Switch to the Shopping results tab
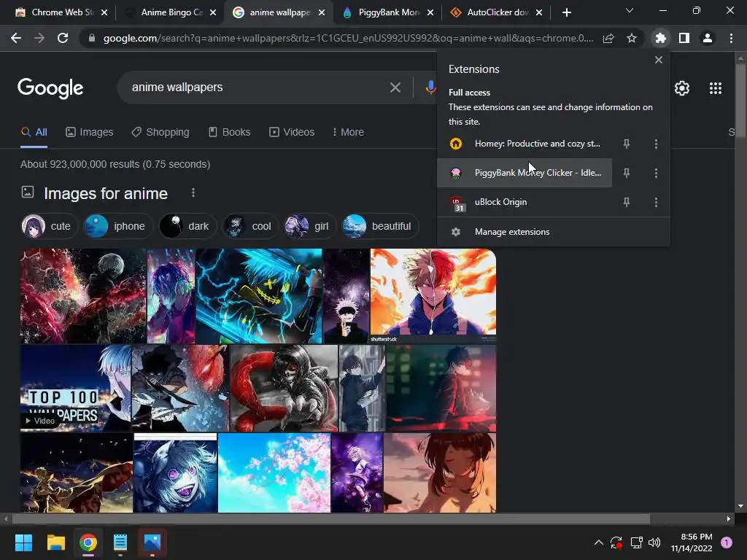 tap(160, 133)
